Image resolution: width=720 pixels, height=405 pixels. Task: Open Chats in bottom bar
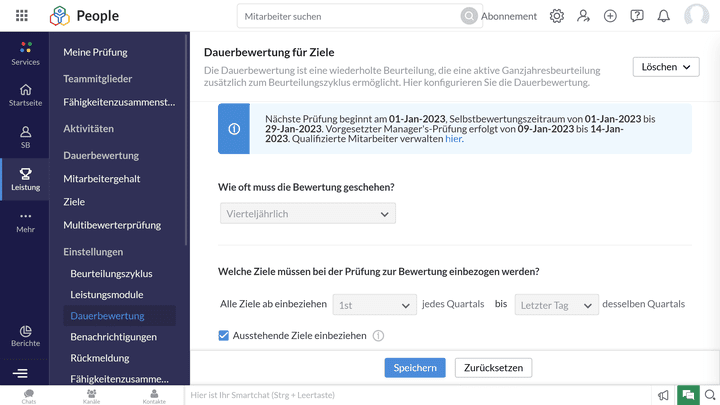[x=28, y=396]
